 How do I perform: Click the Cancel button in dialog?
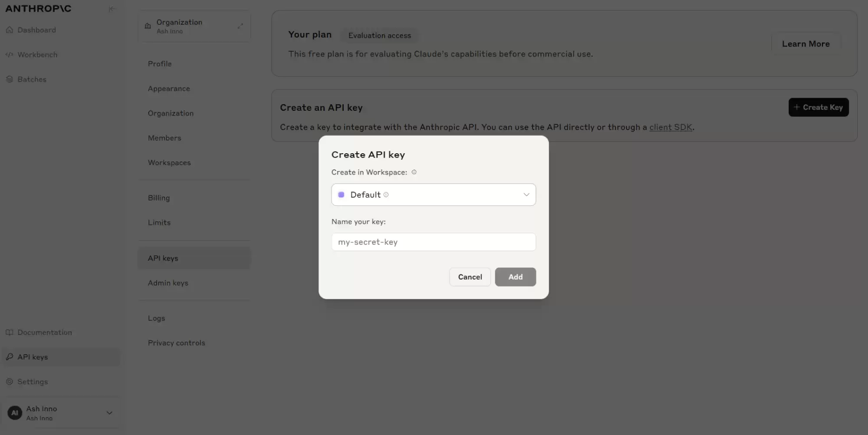(470, 277)
